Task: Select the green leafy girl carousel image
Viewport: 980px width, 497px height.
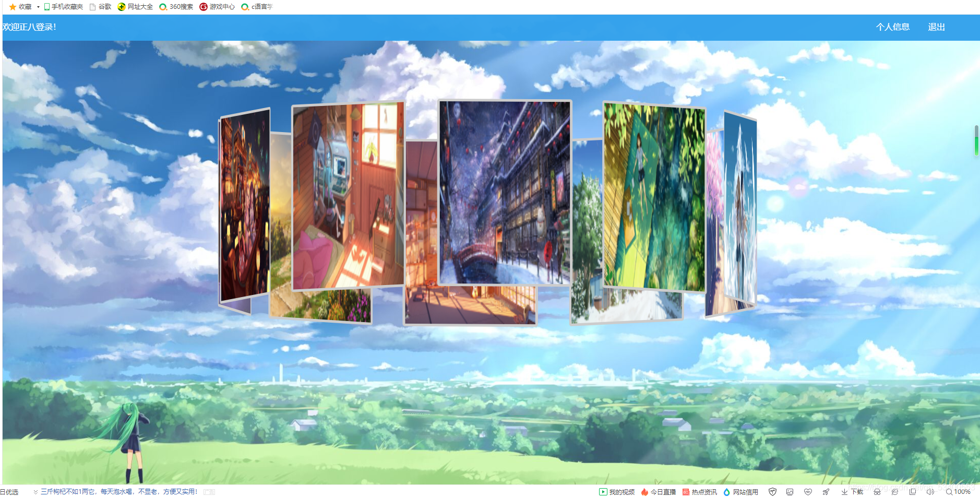Action: (654, 196)
